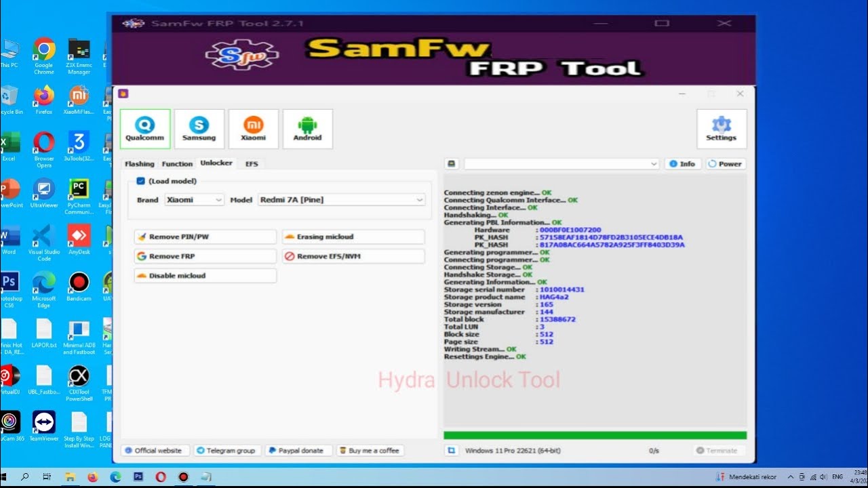This screenshot has width=868, height=488.
Task: Select the Qualcomm platform icon
Action: point(144,129)
